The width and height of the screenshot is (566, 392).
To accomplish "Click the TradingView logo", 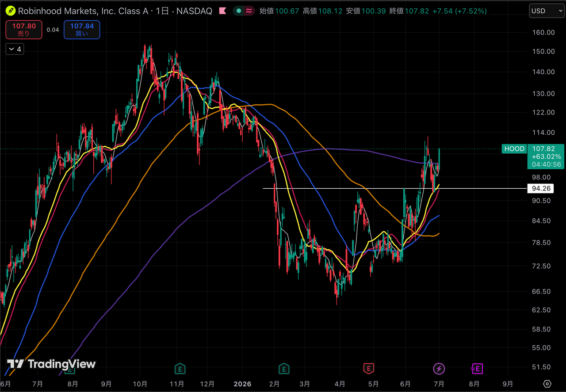I will pyautogui.click(x=51, y=364).
